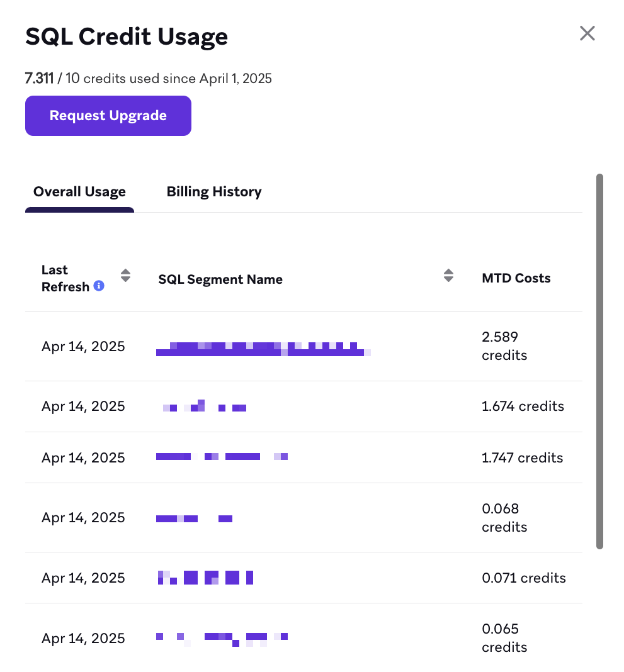
Task: Select the 2.589 credits cost value
Action: (504, 346)
